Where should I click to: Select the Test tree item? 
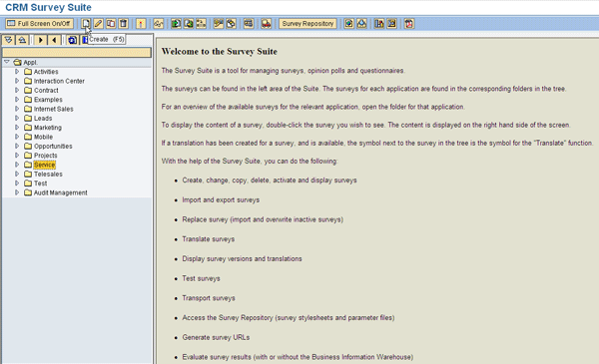coord(40,183)
